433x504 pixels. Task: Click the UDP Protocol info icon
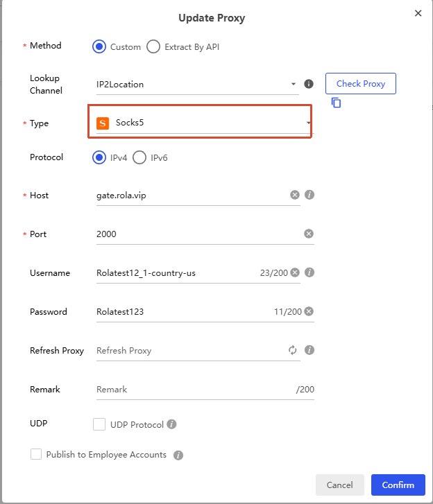click(171, 424)
